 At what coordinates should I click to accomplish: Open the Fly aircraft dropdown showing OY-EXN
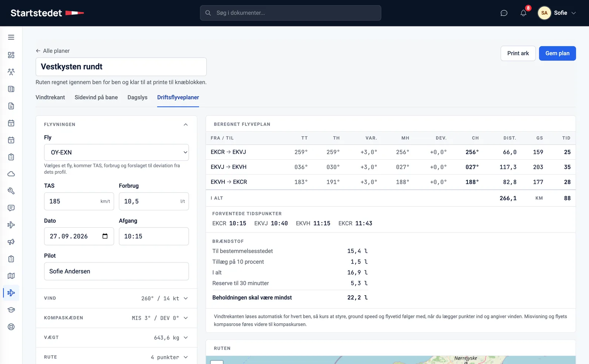coord(116,153)
